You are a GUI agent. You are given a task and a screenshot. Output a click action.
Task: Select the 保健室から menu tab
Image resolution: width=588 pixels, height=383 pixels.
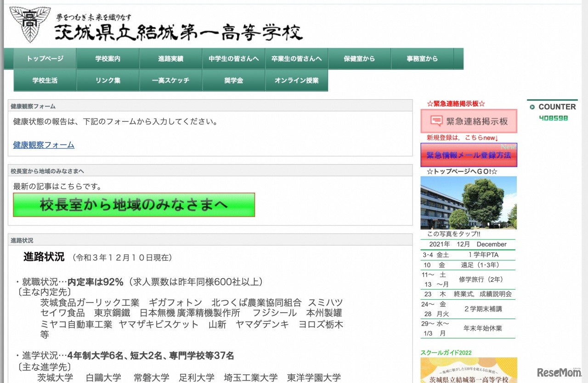click(x=359, y=58)
